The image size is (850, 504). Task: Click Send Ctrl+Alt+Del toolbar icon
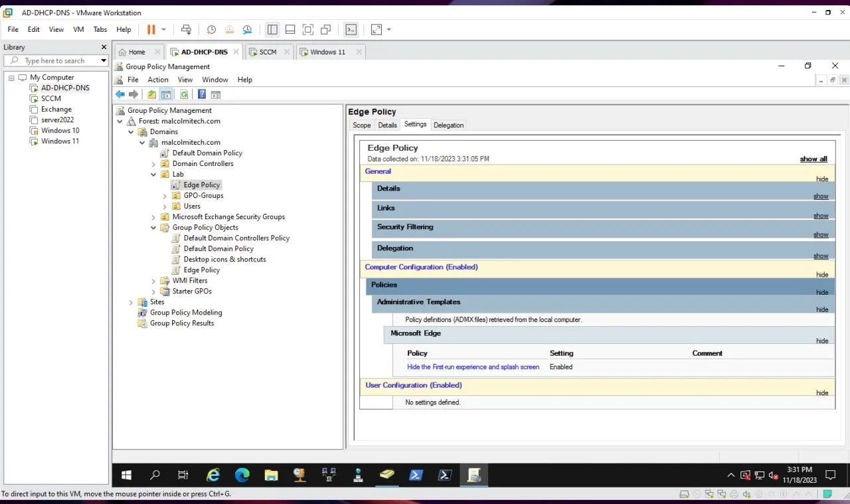tap(186, 30)
